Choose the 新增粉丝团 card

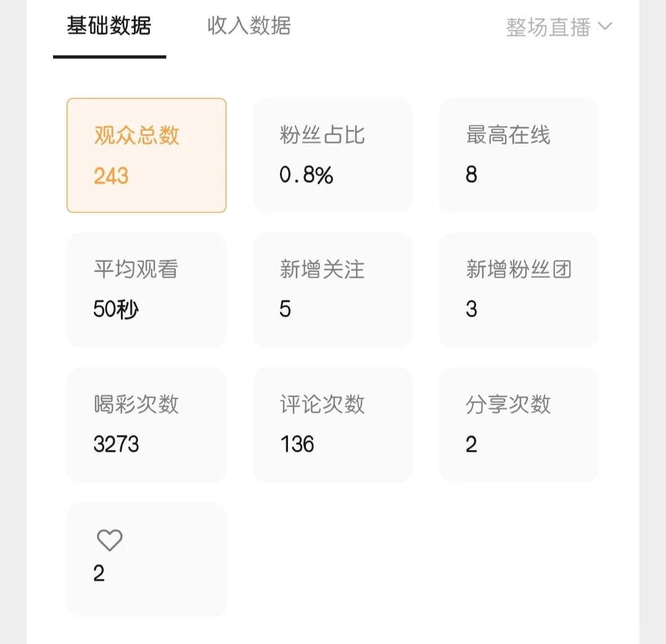click(x=519, y=290)
